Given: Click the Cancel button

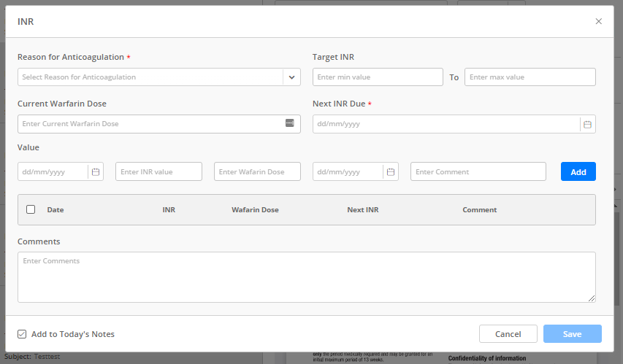Looking at the screenshot, I should (508, 334).
